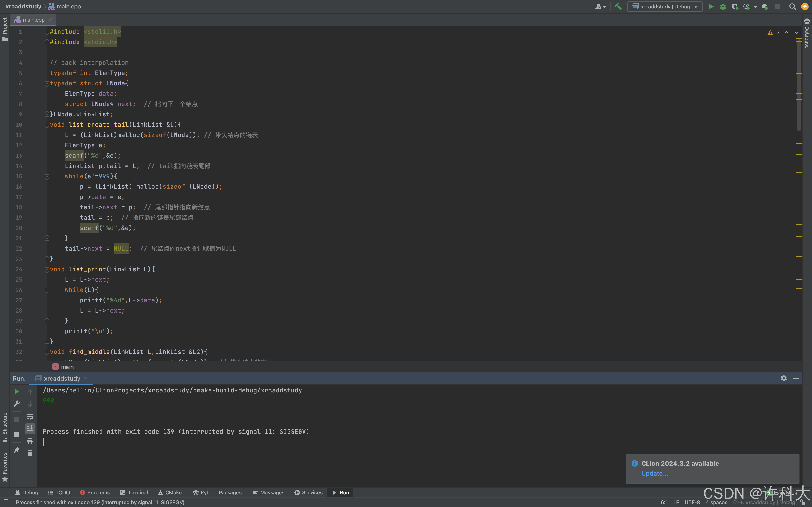Click the Debug bug icon in toolbar
812x507 pixels.
(723, 7)
